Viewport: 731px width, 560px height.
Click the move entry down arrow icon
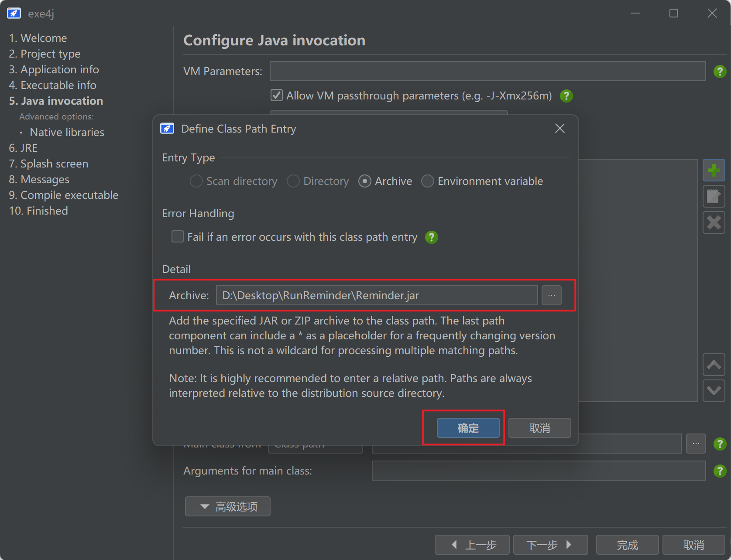pos(714,390)
